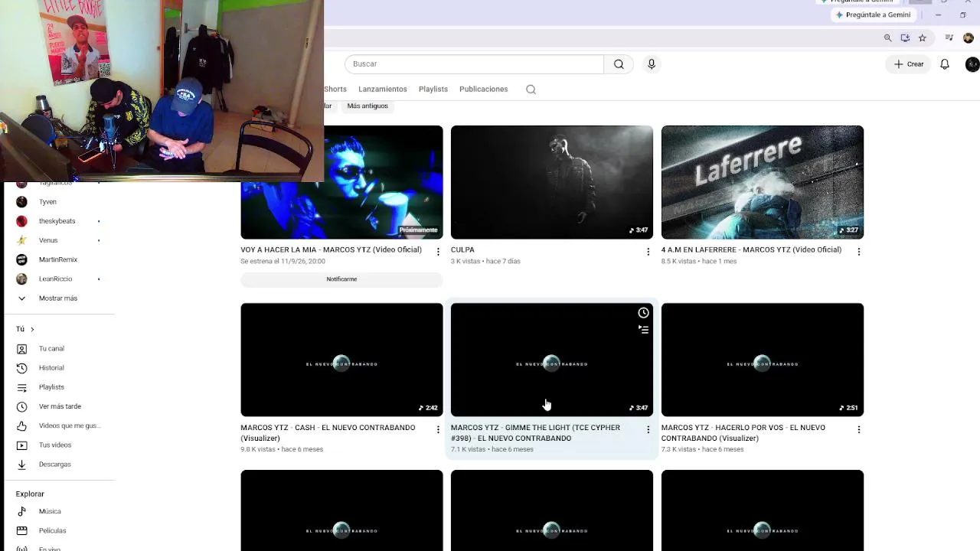Open GIMME THE LIGHT title link
The image size is (980, 551).
click(535, 433)
